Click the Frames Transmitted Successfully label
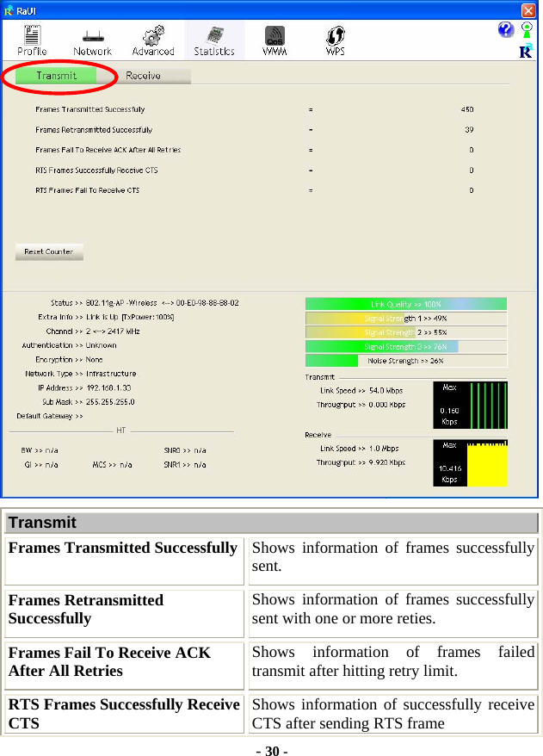This screenshot has height=756, width=543. pos(90,109)
